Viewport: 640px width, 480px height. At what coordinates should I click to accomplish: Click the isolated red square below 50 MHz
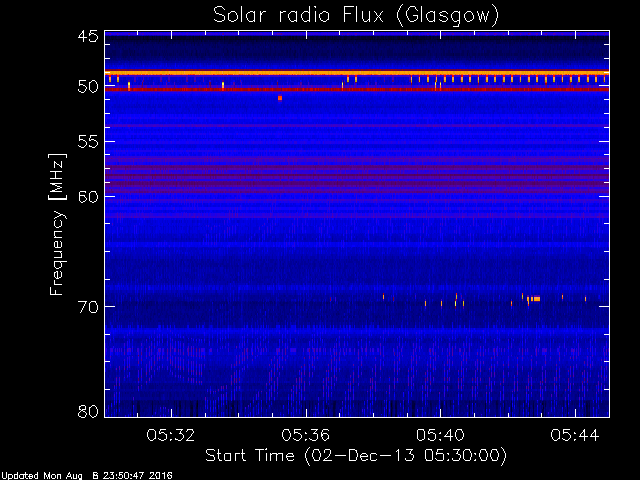(280, 98)
